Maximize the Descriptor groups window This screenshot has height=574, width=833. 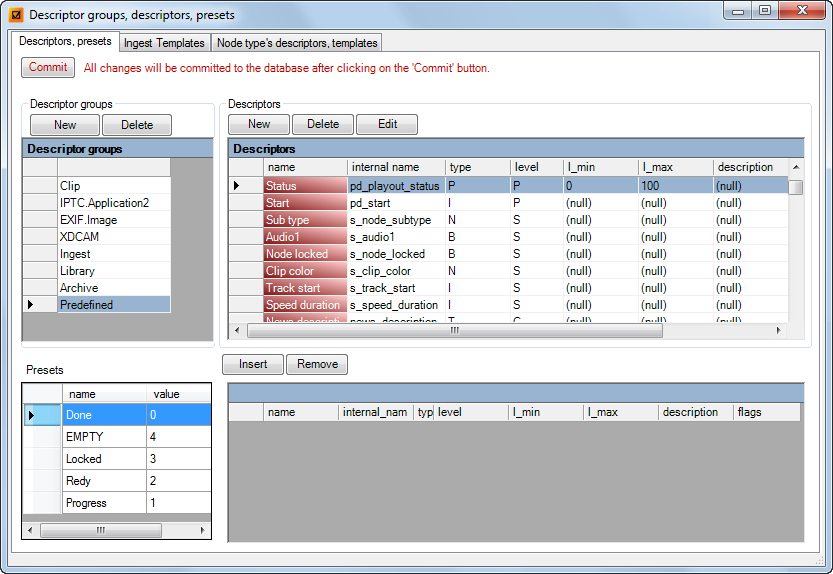click(x=764, y=11)
